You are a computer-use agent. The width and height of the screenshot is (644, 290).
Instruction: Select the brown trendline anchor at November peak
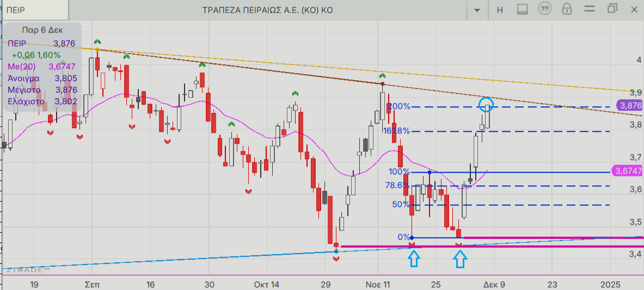pos(382,84)
